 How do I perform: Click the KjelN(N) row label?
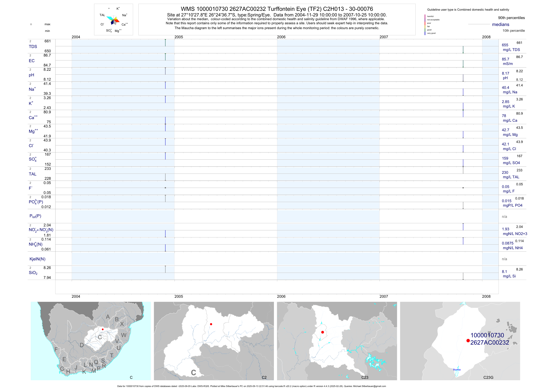pos(37,259)
